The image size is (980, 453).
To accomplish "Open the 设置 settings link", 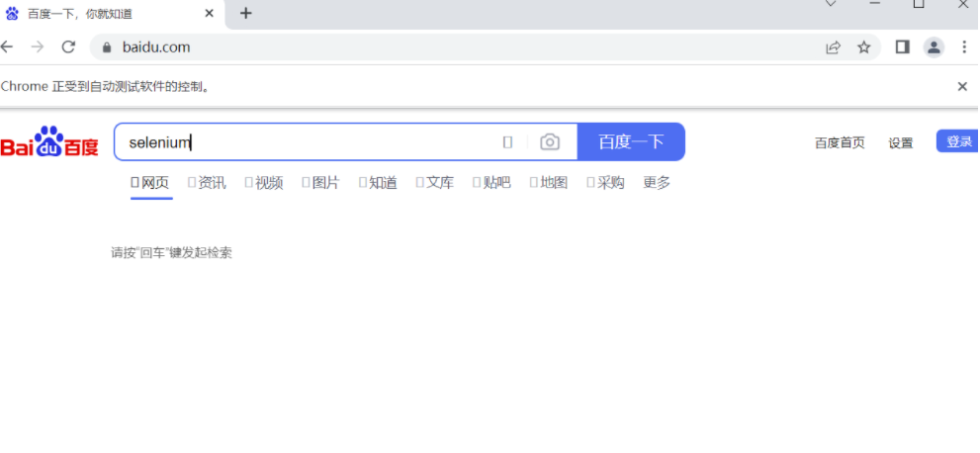I will pyautogui.click(x=901, y=143).
